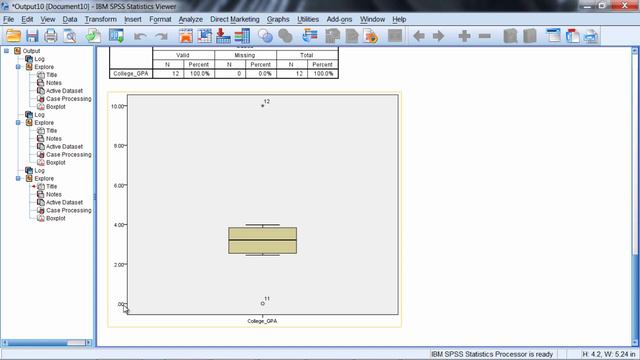Viewport: 640px width, 360px height.
Task: Click the College_GPA row label in table
Action: pos(131,74)
